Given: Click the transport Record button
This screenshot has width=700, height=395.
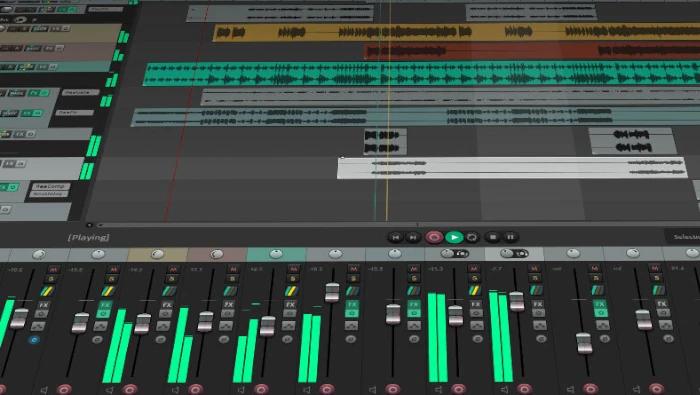Looking at the screenshot, I should (433, 237).
